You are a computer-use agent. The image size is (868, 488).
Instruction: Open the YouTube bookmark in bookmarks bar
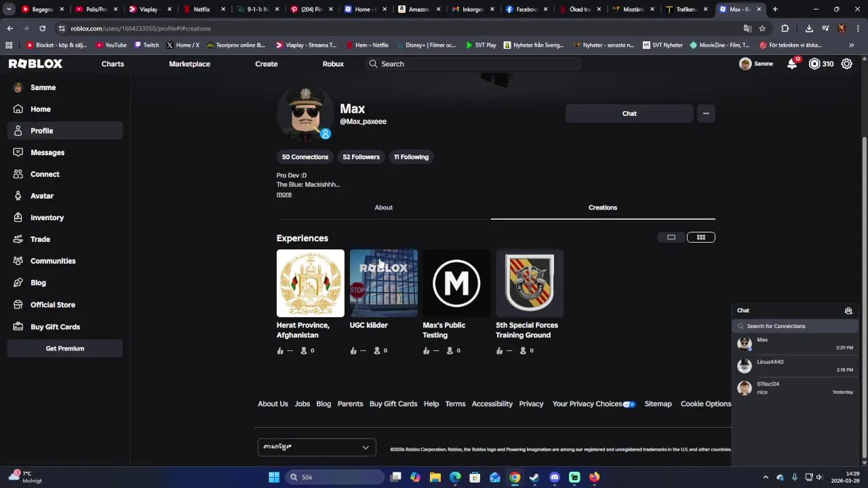click(x=111, y=45)
